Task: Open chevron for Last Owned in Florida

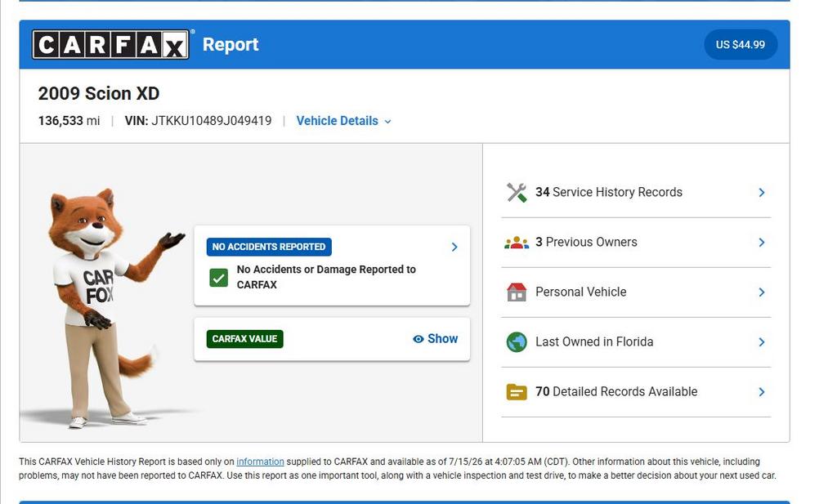Action: (762, 342)
